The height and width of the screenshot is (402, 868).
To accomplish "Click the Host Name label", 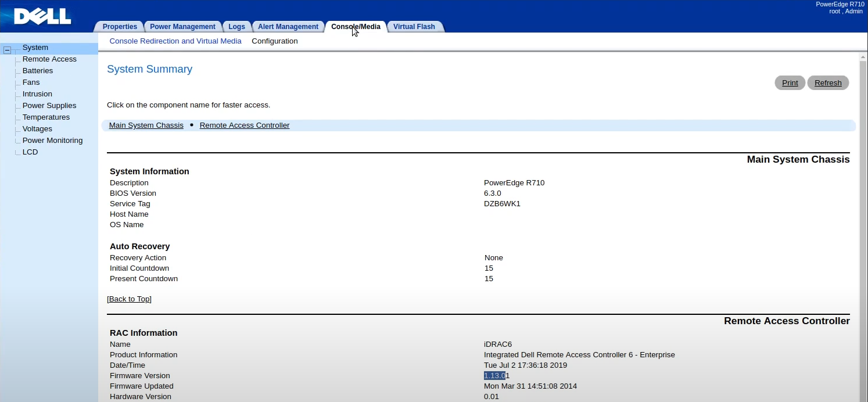I will click(129, 214).
